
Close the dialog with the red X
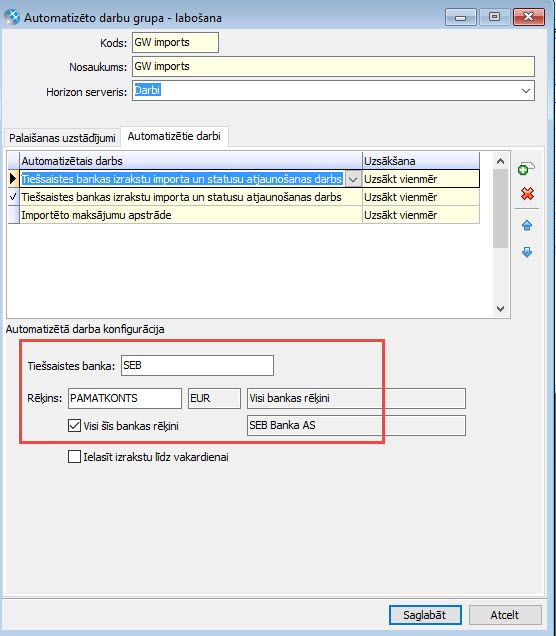tap(528, 17)
